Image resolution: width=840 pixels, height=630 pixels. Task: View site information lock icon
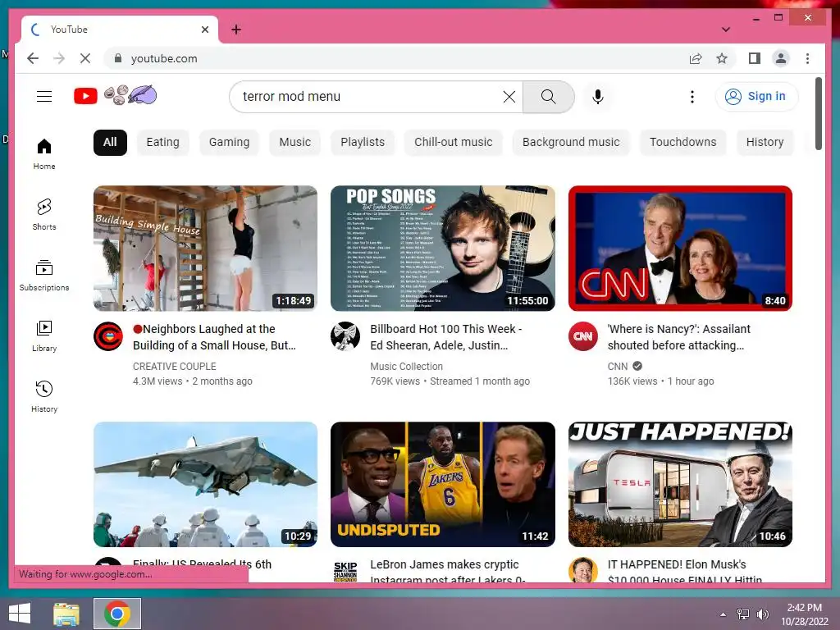pos(118,58)
